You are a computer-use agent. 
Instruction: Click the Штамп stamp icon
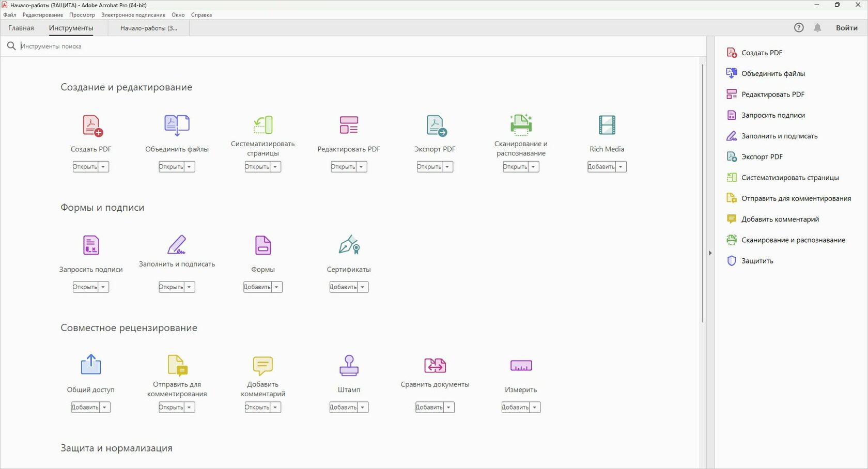click(349, 365)
